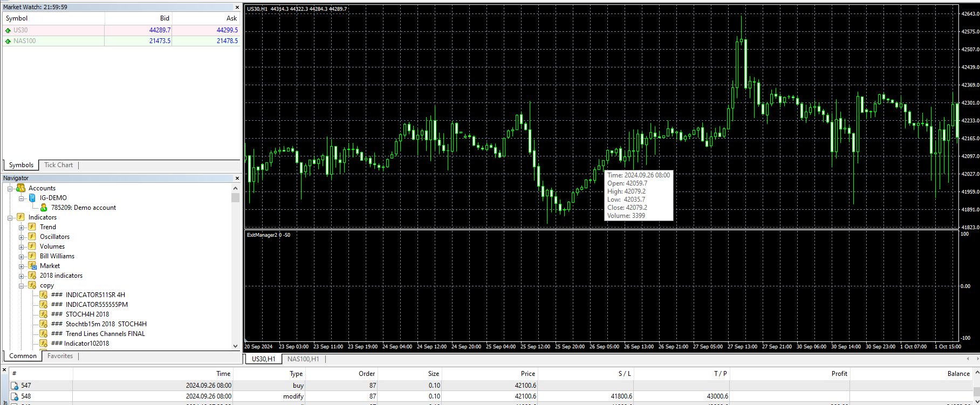Select the Stochtb15m 2018 STOCH4H indicator
The image size is (980, 405).
99,324
